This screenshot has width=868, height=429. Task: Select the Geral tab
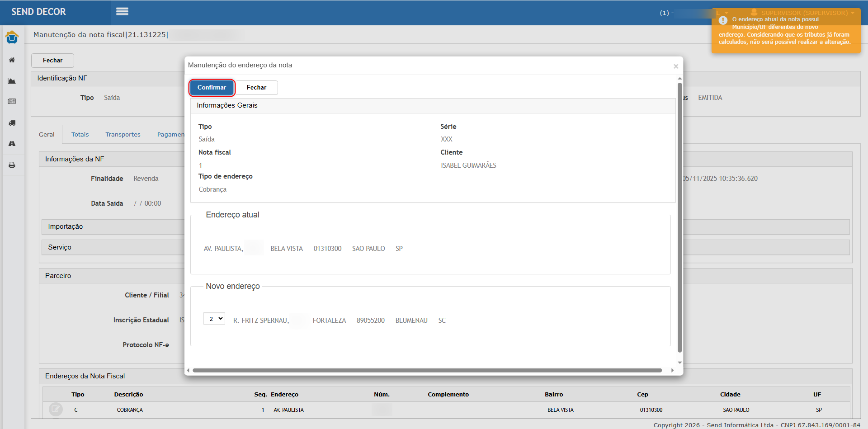click(47, 135)
